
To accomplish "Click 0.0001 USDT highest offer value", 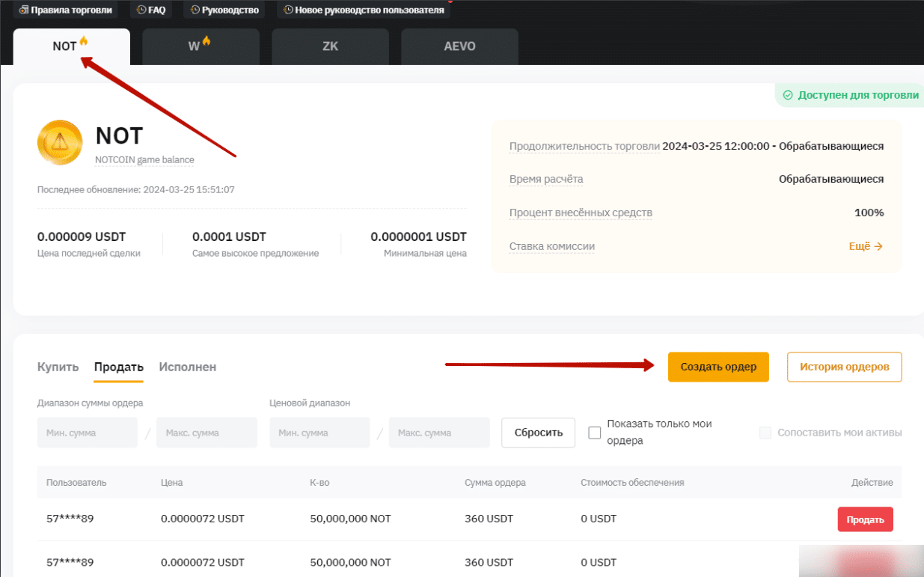I will click(x=229, y=236).
